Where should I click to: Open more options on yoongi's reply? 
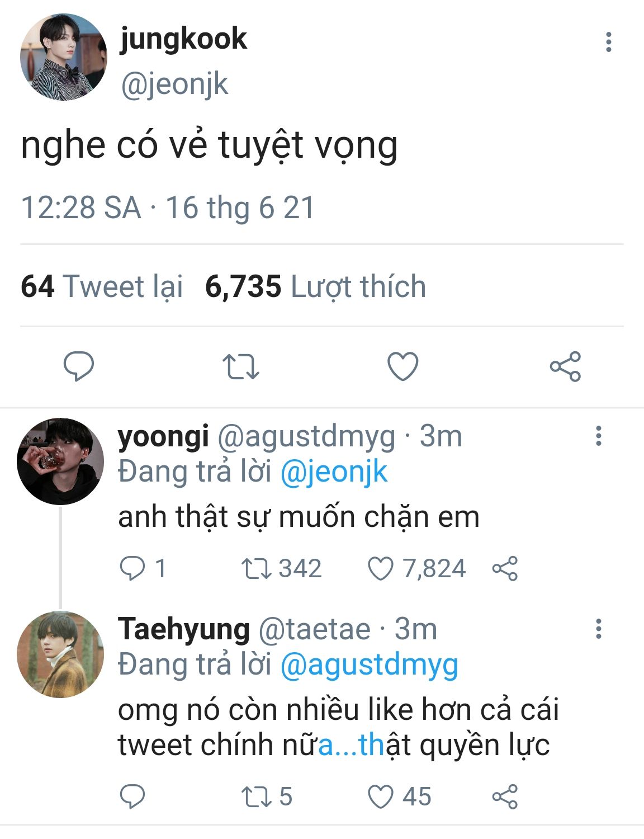tap(598, 436)
